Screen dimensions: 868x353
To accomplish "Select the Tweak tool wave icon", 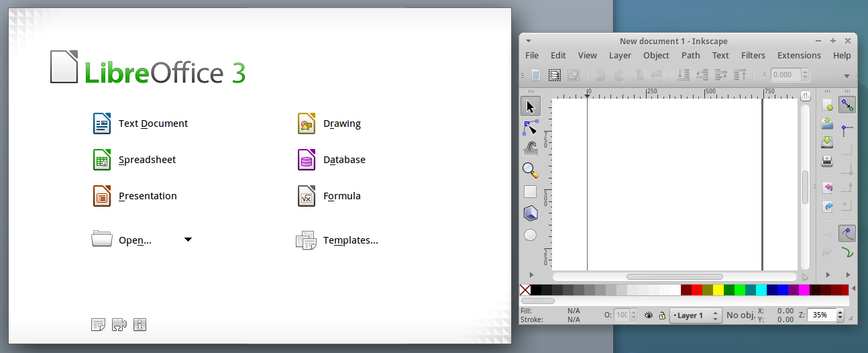I will click(530, 148).
